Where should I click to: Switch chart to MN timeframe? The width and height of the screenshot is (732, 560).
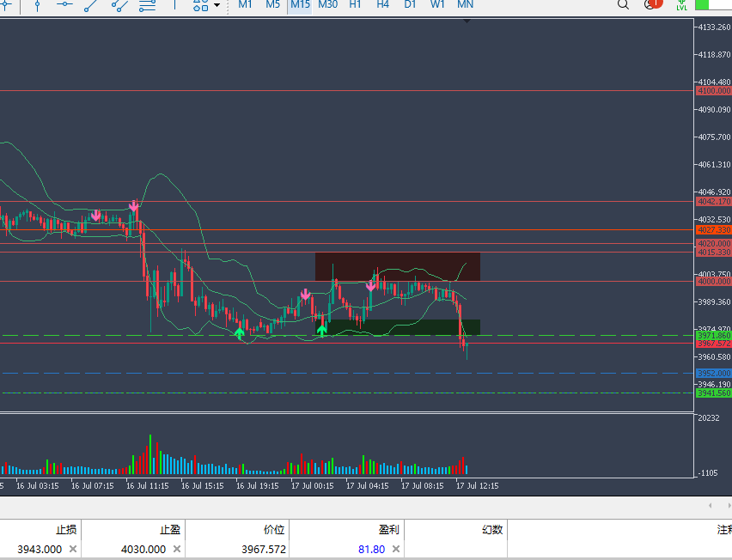[x=465, y=4]
